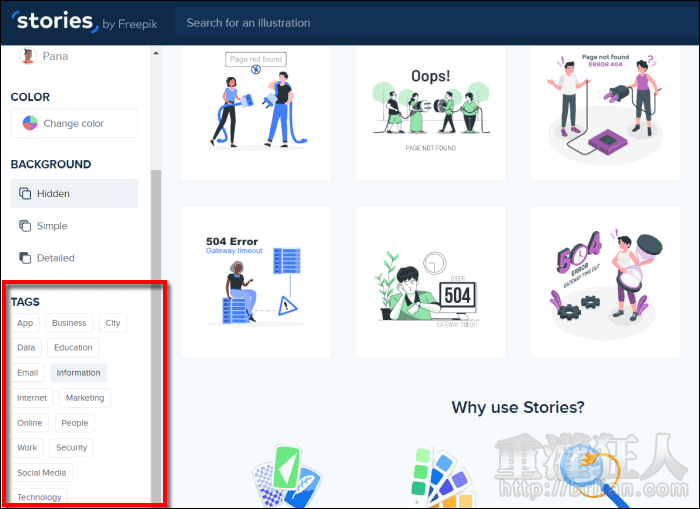Filter by the Social Media tag
The height and width of the screenshot is (509, 700).
coord(41,473)
